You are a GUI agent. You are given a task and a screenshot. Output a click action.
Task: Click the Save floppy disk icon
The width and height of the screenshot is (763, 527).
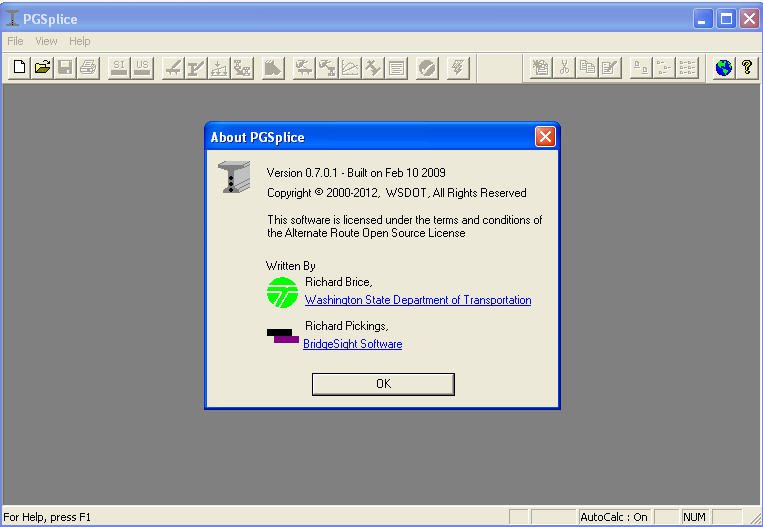[65, 67]
